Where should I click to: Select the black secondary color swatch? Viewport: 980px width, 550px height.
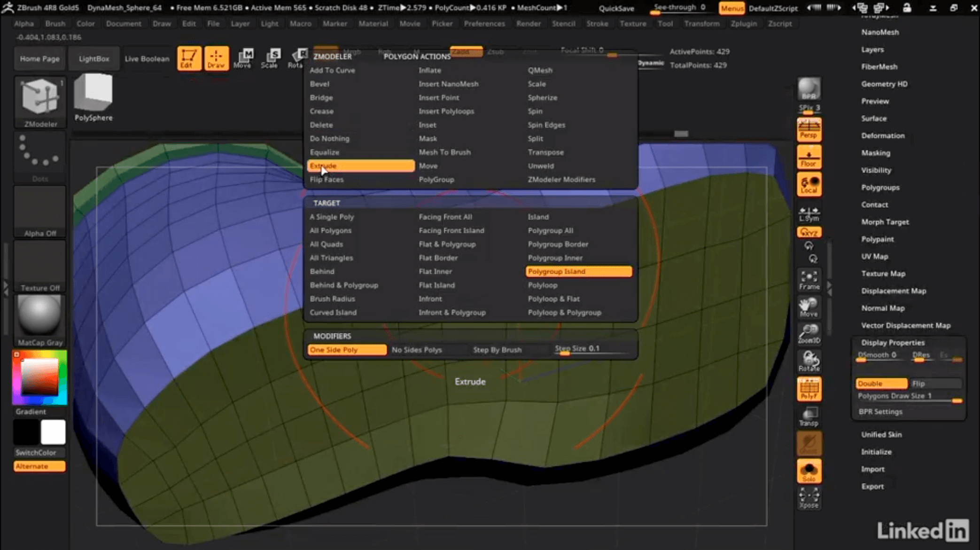coord(26,432)
